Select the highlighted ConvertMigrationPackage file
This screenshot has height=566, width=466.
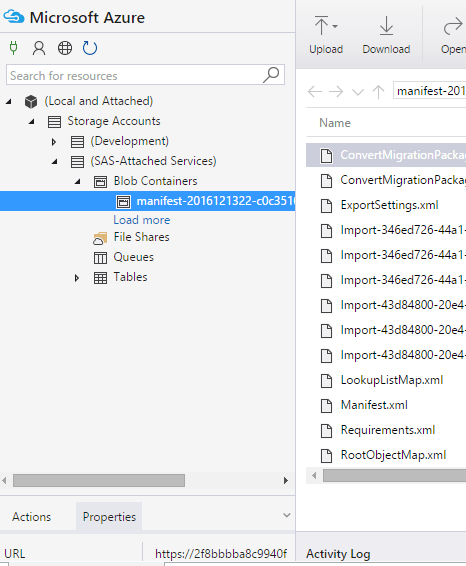[x=386, y=155]
